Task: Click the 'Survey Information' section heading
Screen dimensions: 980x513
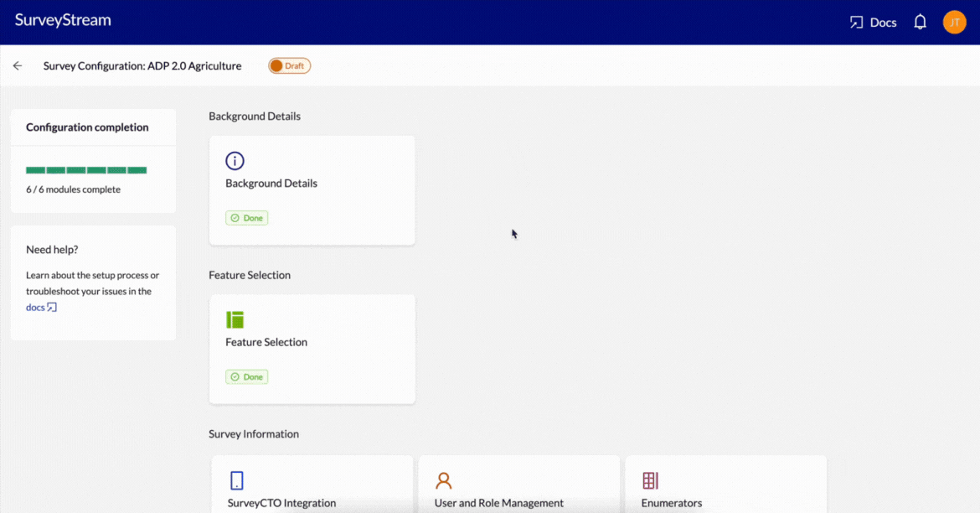Action: (254, 434)
